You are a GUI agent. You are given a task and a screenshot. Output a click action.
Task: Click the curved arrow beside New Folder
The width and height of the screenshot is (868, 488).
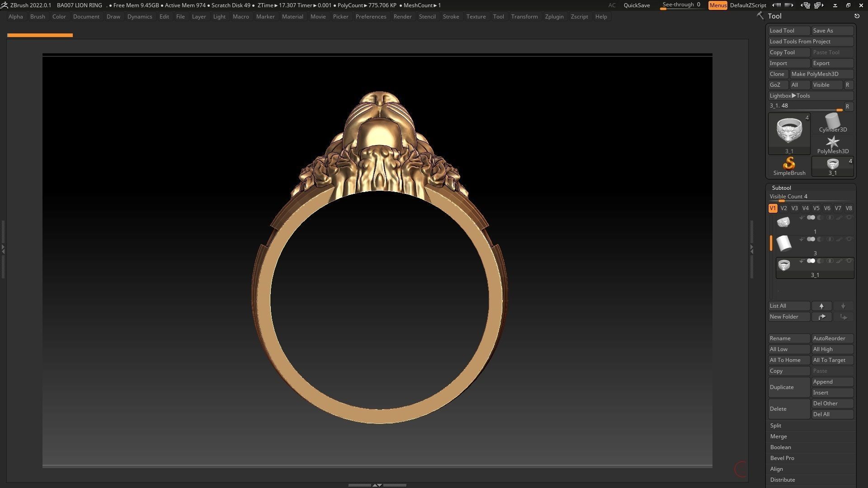(x=821, y=317)
